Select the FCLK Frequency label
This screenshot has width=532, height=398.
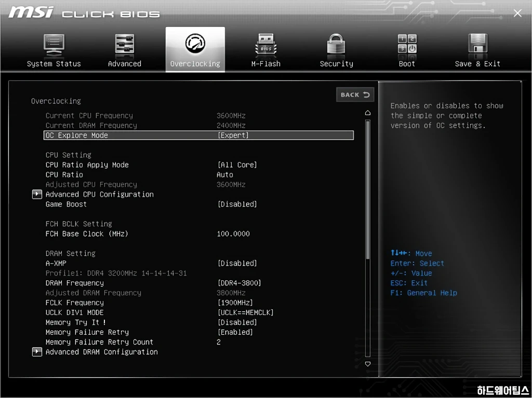coord(75,303)
